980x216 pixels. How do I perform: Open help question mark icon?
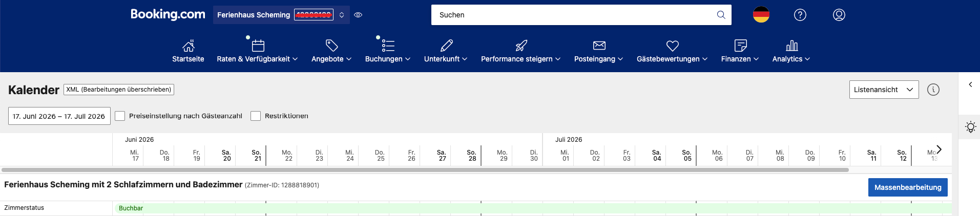800,15
